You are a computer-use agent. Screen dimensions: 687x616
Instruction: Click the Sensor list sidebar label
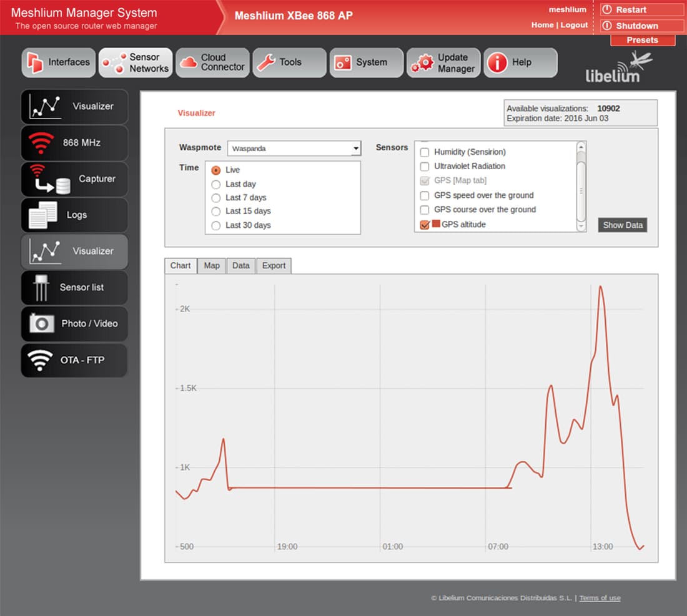point(81,288)
